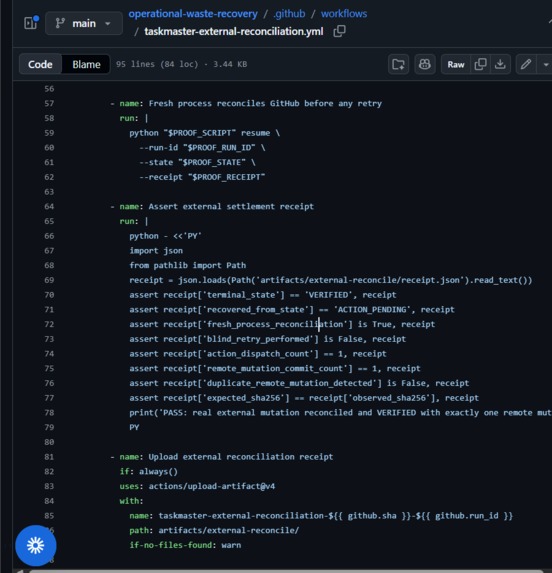Image resolution: width=552 pixels, height=573 pixels.
Task: Select line number 81
Action: [x=49, y=457]
